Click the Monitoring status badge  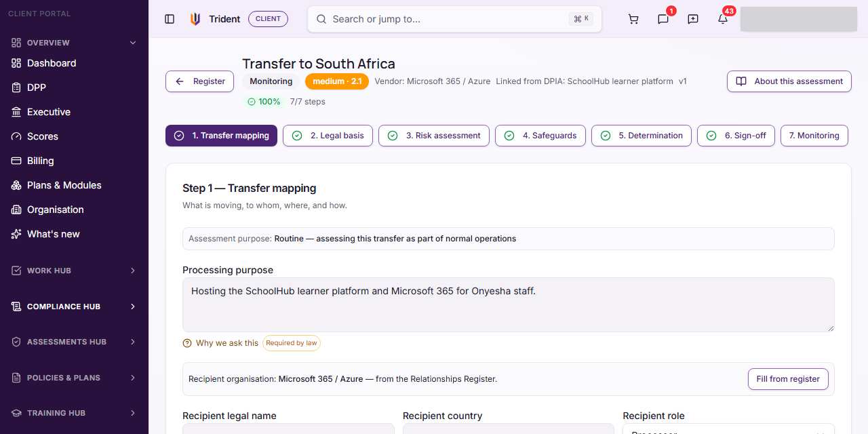point(271,81)
